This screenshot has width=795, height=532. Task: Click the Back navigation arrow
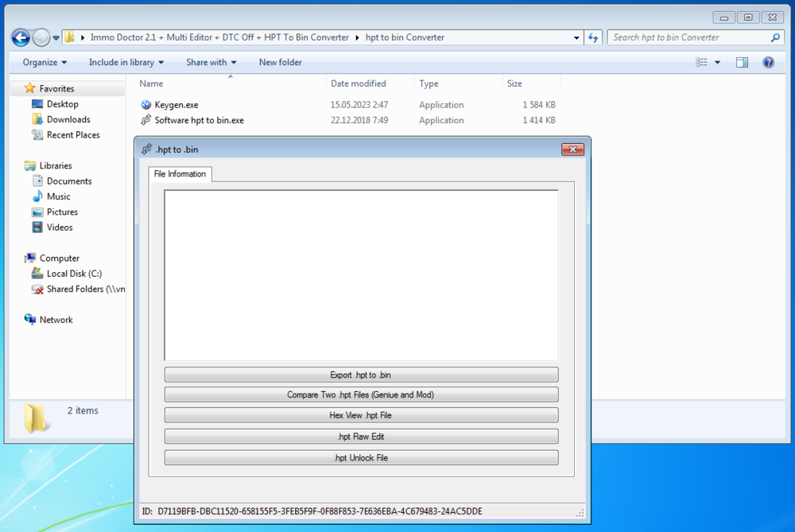[x=21, y=37]
